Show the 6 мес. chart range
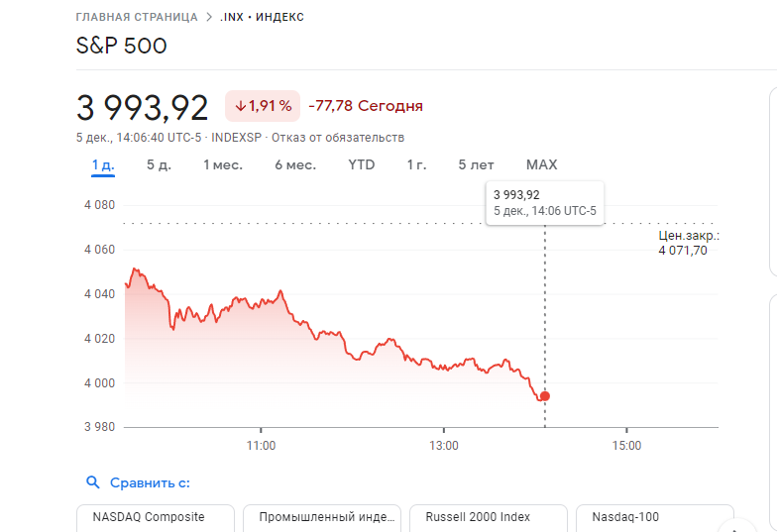Image resolution: width=777 pixels, height=532 pixels. (295, 164)
